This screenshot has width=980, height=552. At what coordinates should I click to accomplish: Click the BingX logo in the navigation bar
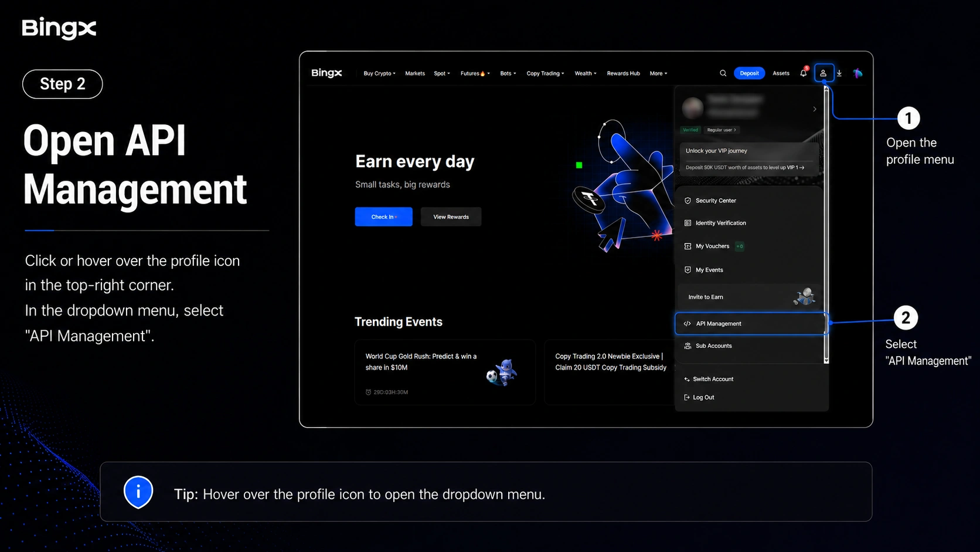click(x=326, y=73)
